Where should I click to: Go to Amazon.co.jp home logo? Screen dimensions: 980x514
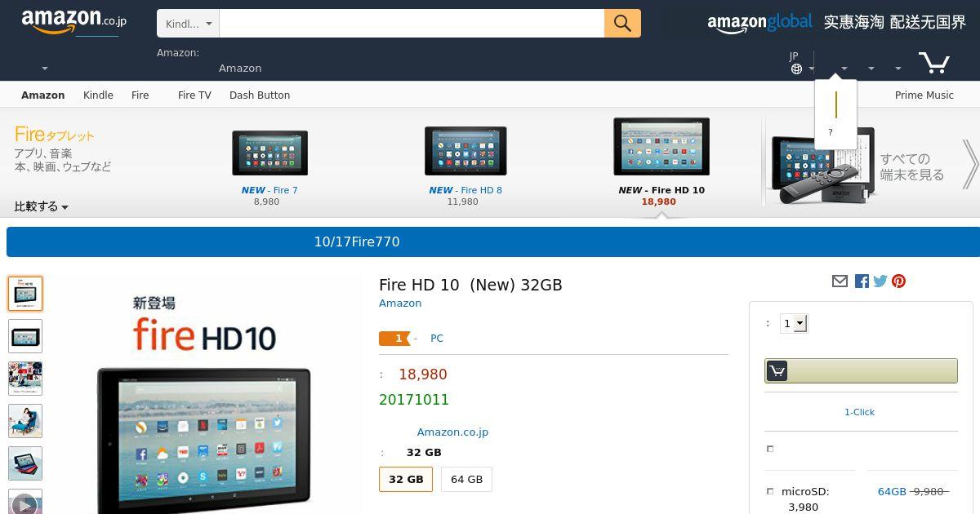pyautogui.click(x=73, y=21)
